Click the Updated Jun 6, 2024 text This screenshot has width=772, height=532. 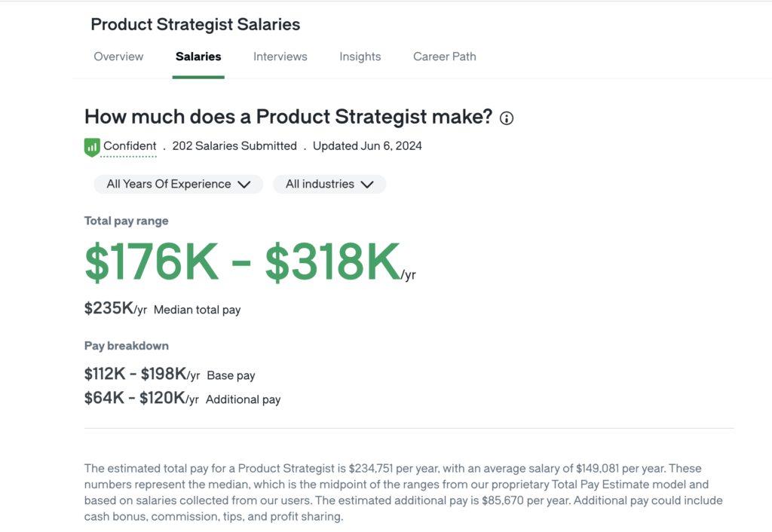tap(367, 146)
